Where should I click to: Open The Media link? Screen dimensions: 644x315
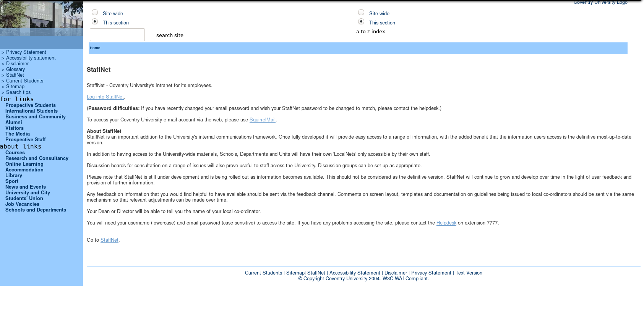(x=18, y=134)
